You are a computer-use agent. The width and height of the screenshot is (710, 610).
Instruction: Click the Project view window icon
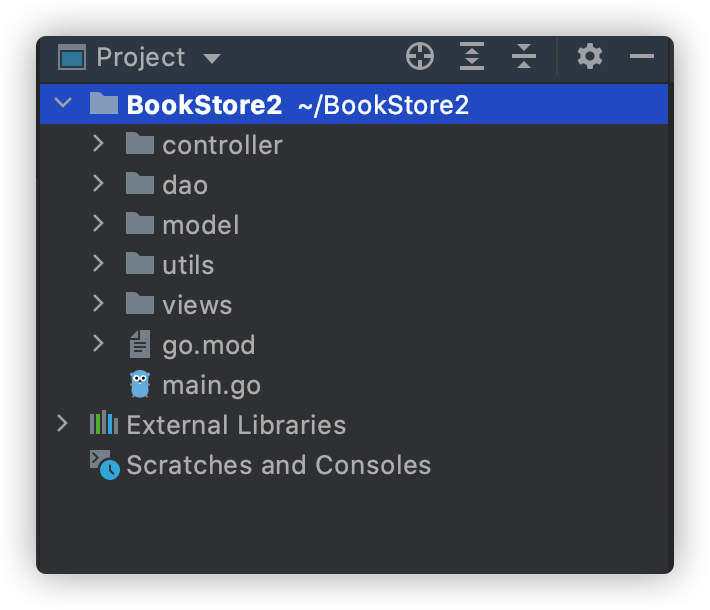click(72, 57)
